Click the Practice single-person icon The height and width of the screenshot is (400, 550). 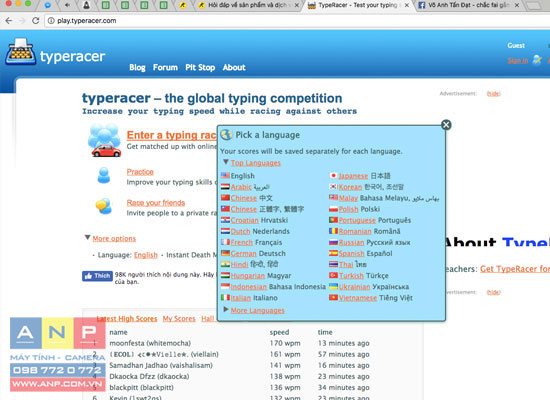[104, 175]
